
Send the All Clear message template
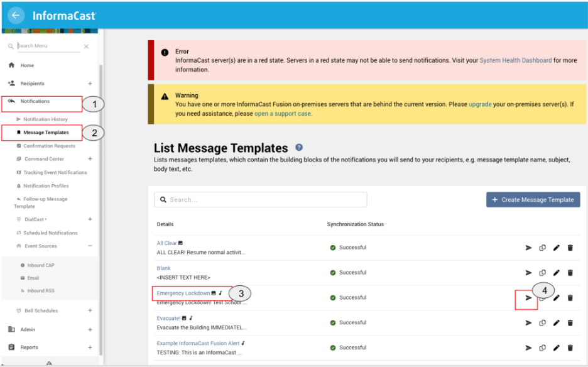click(528, 248)
